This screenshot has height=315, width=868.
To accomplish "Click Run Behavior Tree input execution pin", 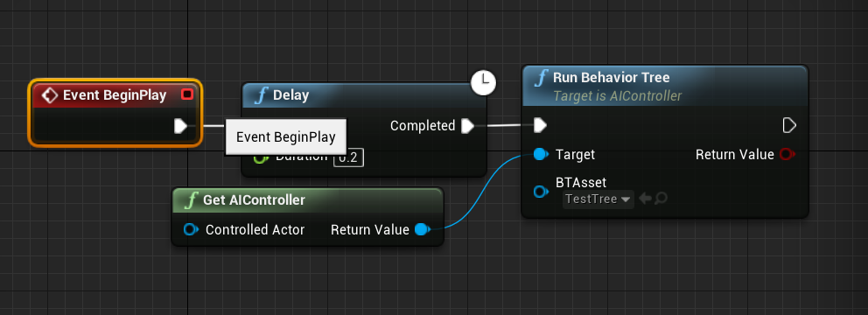I will [540, 126].
